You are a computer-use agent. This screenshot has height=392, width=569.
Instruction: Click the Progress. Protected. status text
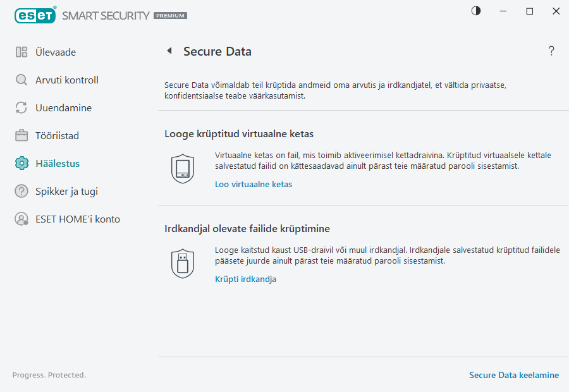[49, 375]
